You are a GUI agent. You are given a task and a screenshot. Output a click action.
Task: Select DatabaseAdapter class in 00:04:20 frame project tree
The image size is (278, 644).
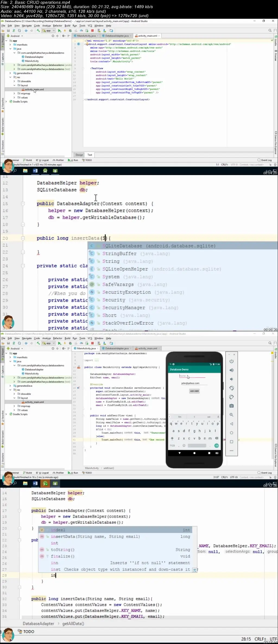34,57
